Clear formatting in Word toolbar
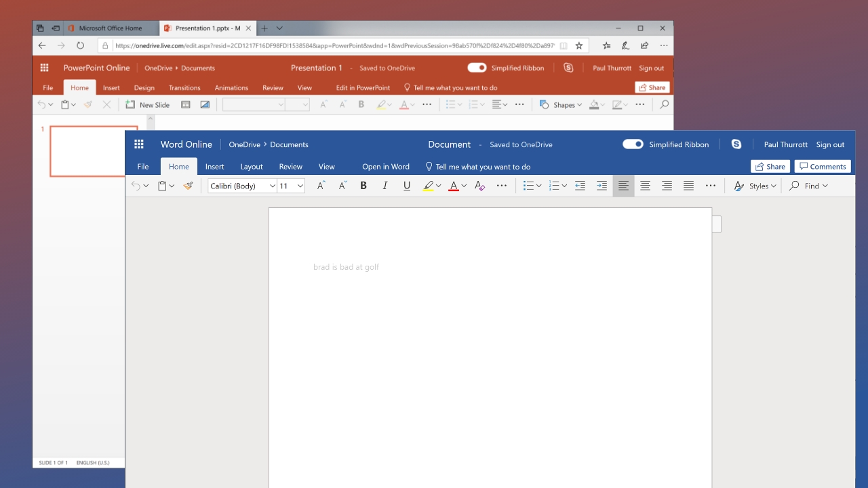The width and height of the screenshot is (868, 488). pos(480,186)
